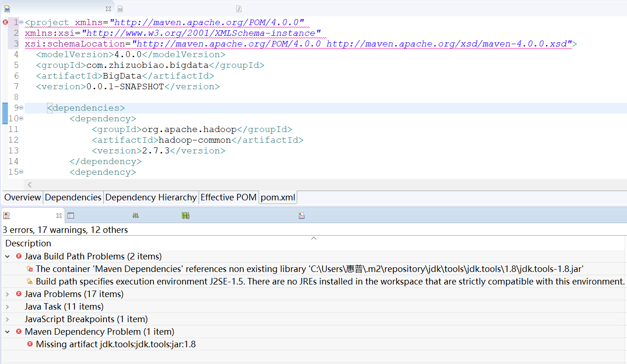Click the green map icon in lower toolbar

tap(184, 215)
